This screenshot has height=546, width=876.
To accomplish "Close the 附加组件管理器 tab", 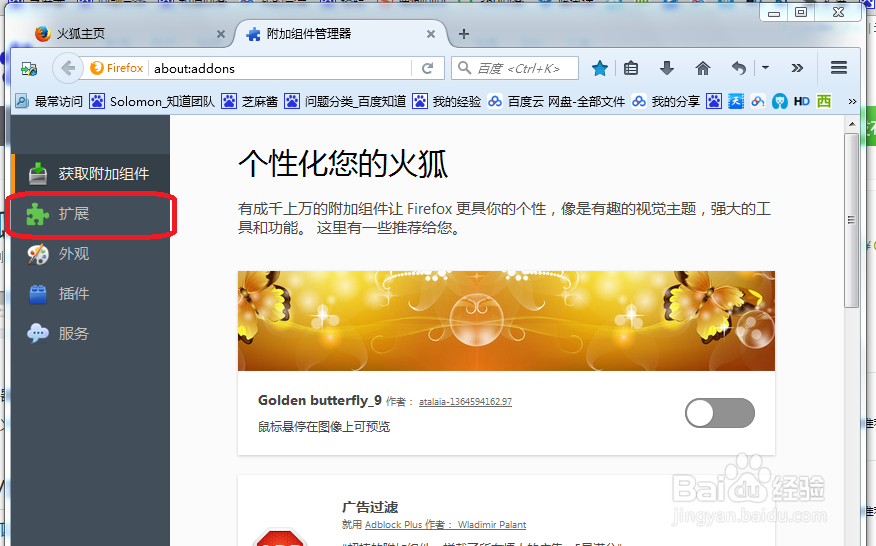I will coord(431,34).
